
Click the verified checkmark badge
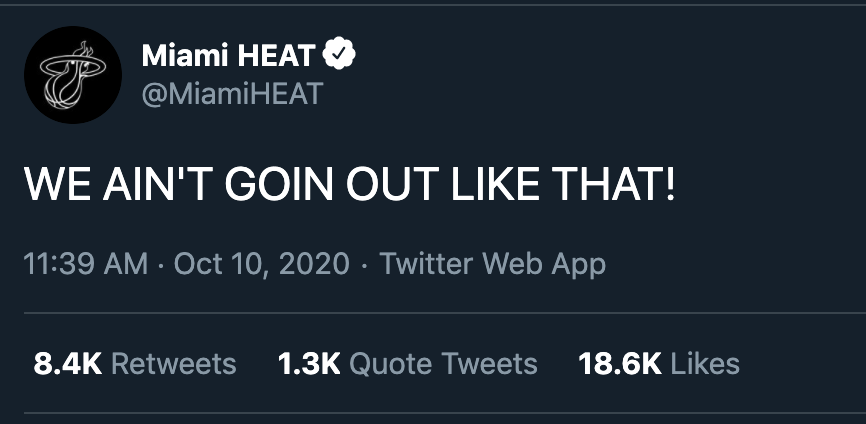339,53
